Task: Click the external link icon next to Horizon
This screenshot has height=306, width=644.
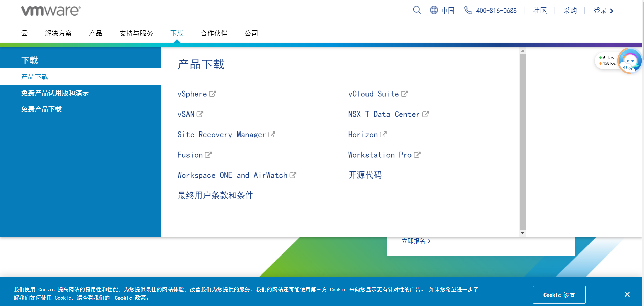Action: click(x=383, y=135)
